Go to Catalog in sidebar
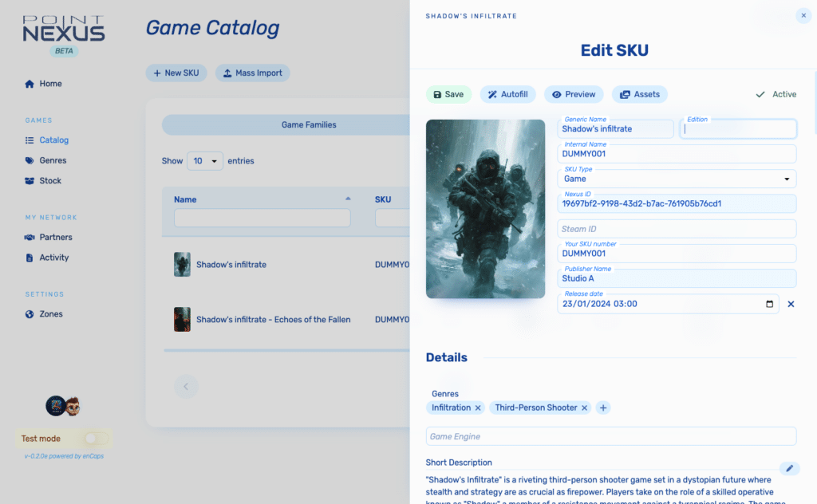Viewport: 817px width, 504px height. click(53, 140)
